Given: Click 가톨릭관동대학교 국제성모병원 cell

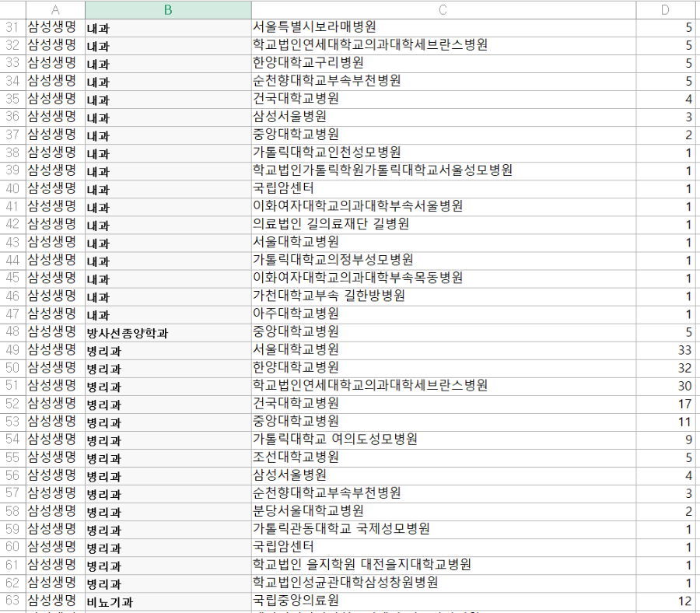Looking at the screenshot, I should point(443,530).
